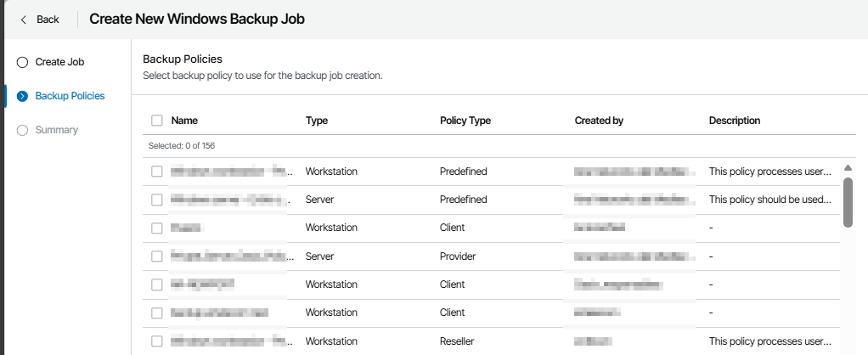Screen dimensions: 868x355
Task: Click the "This policy should be used" description
Action: pos(769,200)
